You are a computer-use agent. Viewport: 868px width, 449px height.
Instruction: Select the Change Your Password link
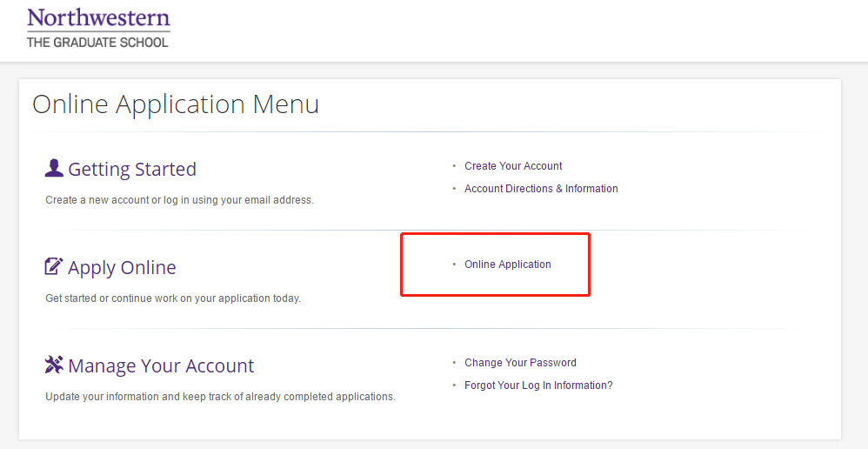pos(520,363)
